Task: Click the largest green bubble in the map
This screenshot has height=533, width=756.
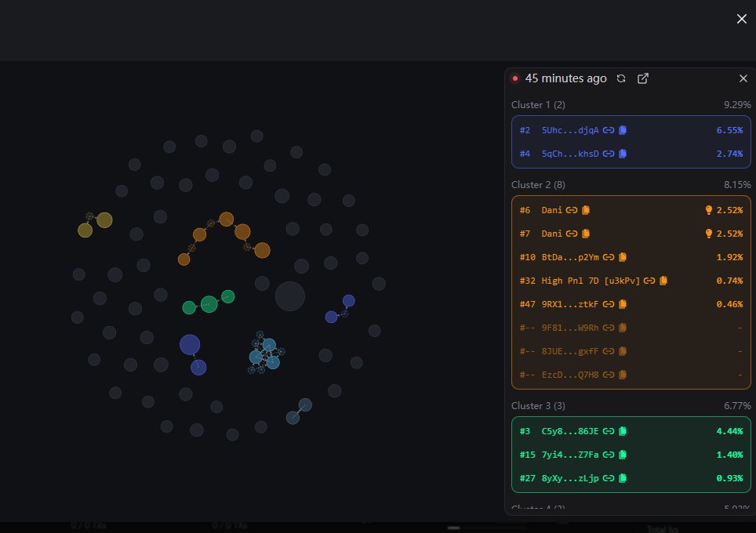Action: pyautogui.click(x=209, y=304)
